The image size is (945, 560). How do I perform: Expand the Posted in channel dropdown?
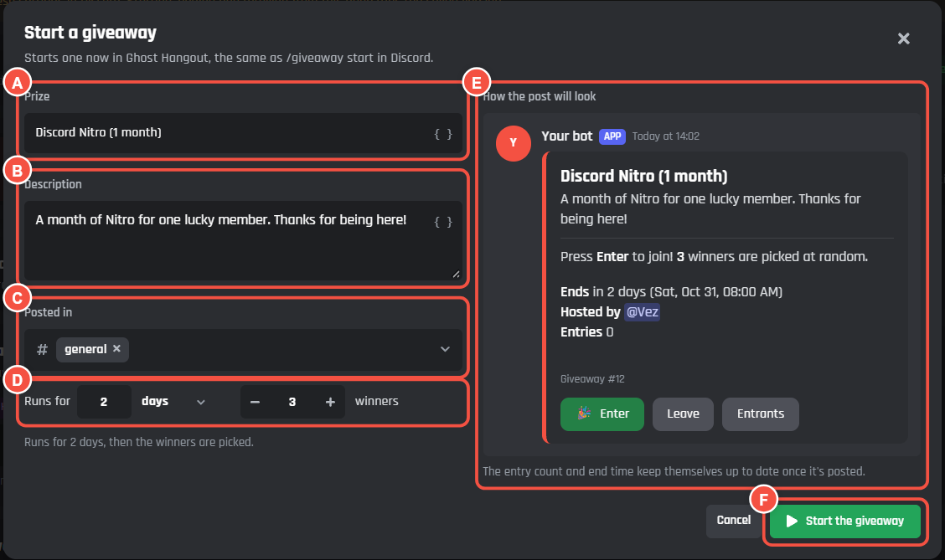(445, 349)
